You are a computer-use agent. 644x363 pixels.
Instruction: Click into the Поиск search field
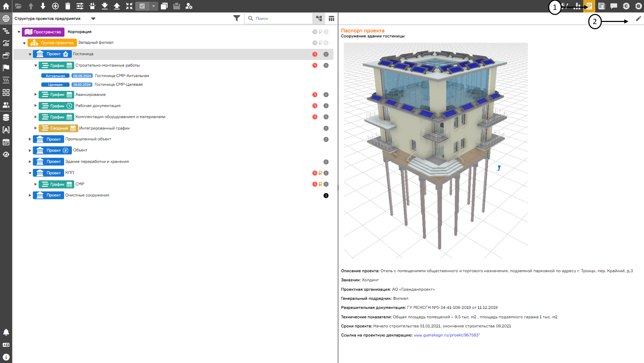(279, 18)
